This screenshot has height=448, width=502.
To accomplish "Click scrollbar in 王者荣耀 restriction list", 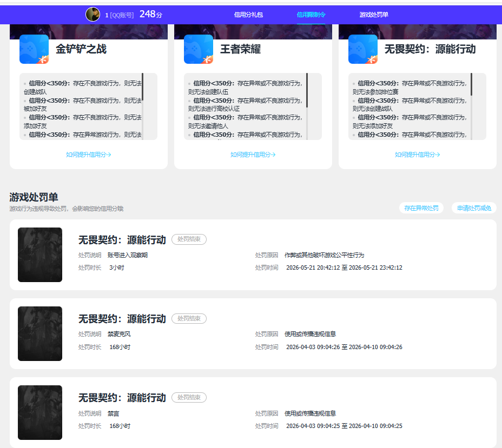I will click(307, 90).
